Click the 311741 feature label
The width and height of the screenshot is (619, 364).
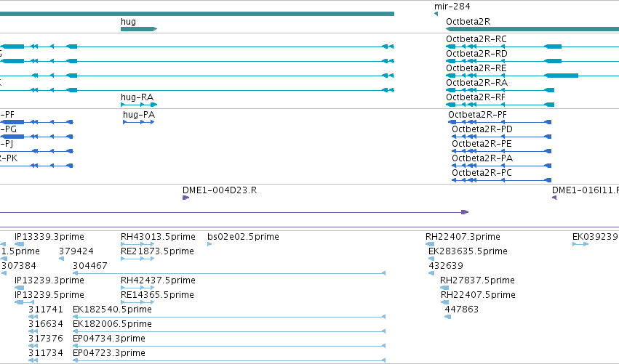click(46, 310)
